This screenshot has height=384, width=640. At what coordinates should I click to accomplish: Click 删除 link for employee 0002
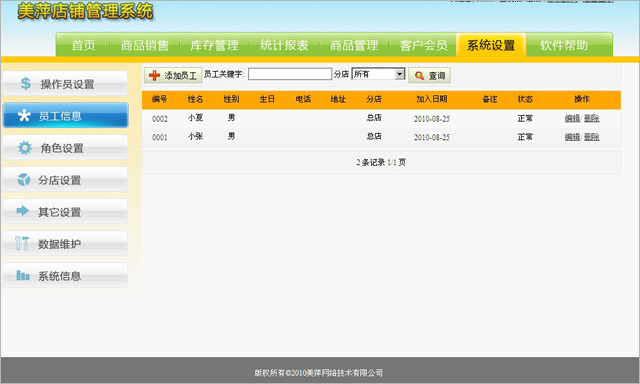tap(591, 118)
